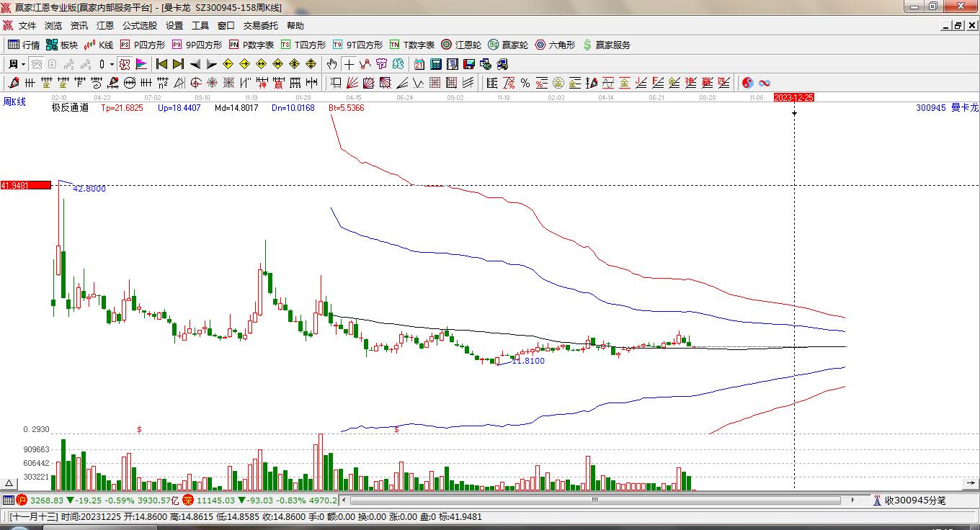Screen dimensions: 980x530
Task: Expand the 周 period dropdown
Action: (15, 64)
